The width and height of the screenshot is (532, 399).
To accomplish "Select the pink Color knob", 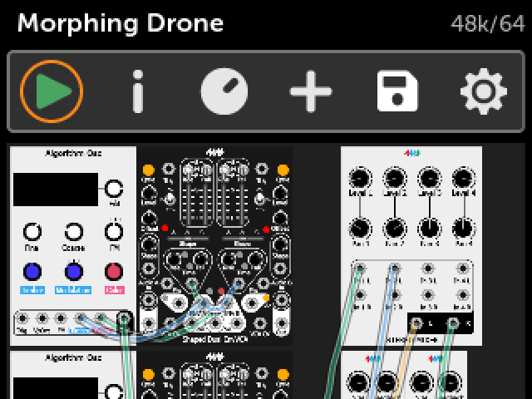I will (x=114, y=272).
